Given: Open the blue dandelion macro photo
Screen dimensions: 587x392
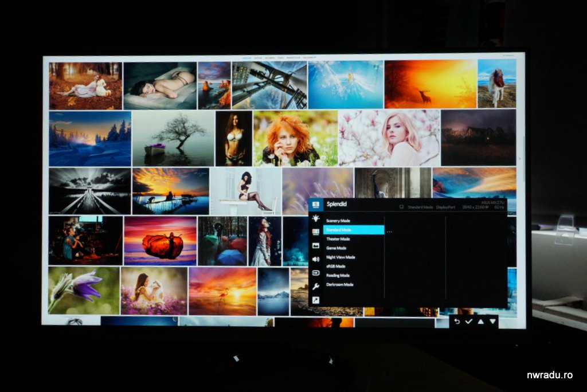Looking at the screenshot, I should coord(346,85).
